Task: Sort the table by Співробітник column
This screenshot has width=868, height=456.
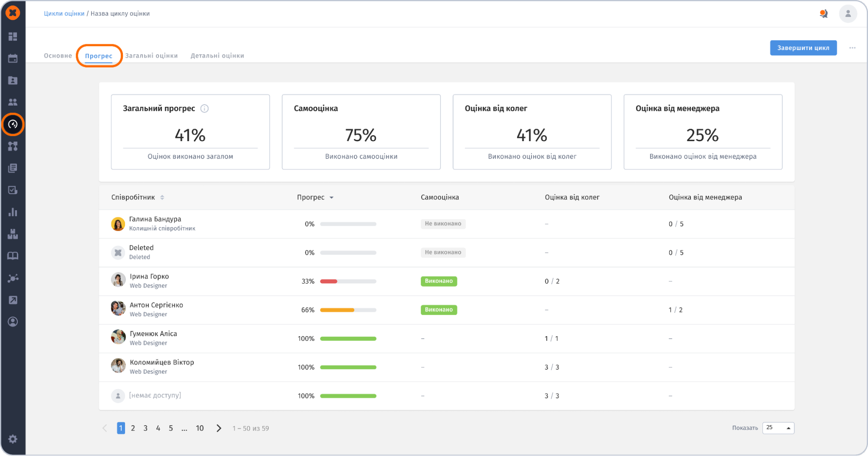Action: pyautogui.click(x=162, y=198)
